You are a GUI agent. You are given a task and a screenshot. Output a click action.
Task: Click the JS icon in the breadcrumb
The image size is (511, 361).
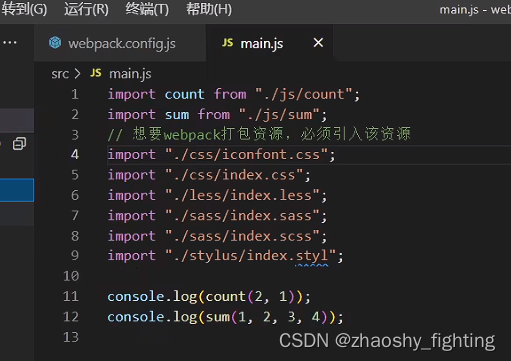pyautogui.click(x=96, y=73)
